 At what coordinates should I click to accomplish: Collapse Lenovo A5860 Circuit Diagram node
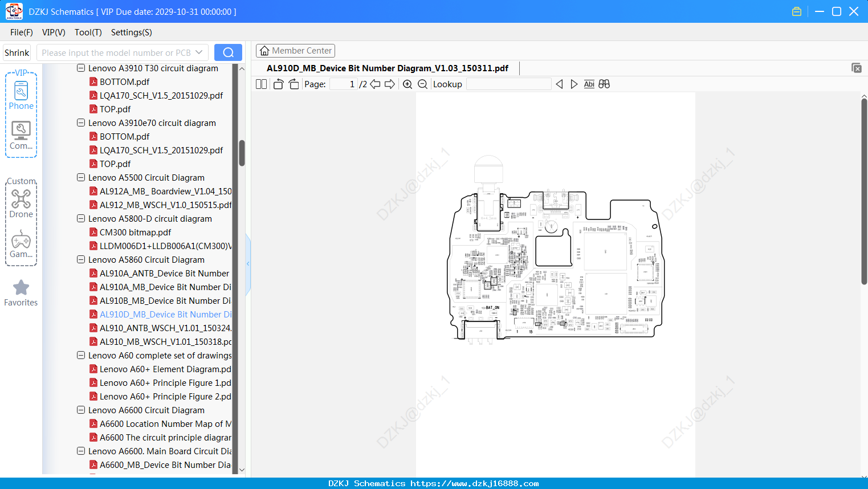click(81, 259)
